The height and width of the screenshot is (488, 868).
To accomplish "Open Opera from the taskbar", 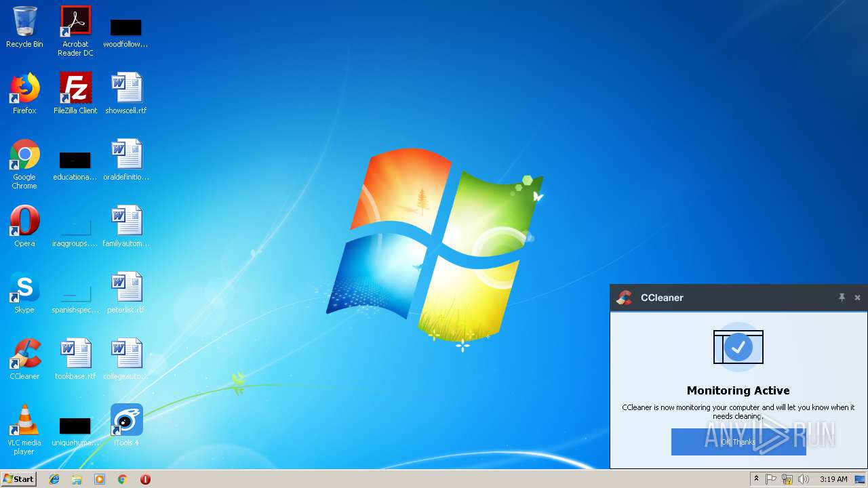I will pyautogui.click(x=145, y=479).
